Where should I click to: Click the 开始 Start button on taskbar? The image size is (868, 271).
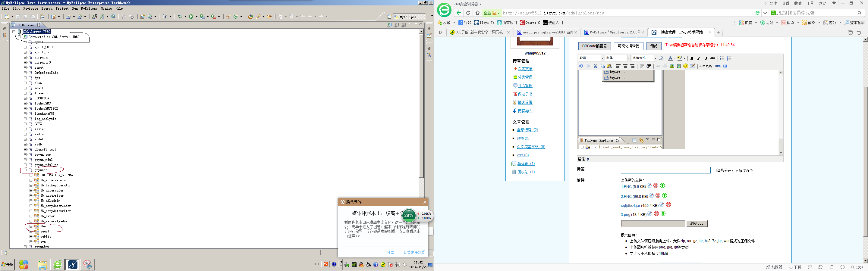tap(8, 265)
